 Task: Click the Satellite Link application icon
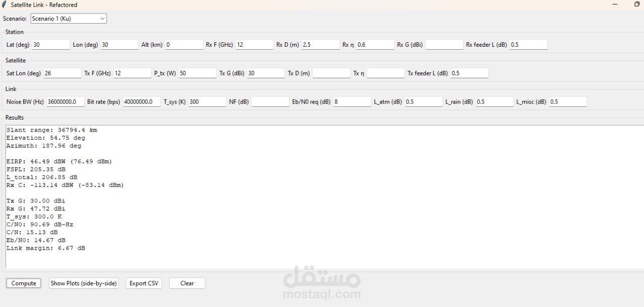tap(5, 5)
